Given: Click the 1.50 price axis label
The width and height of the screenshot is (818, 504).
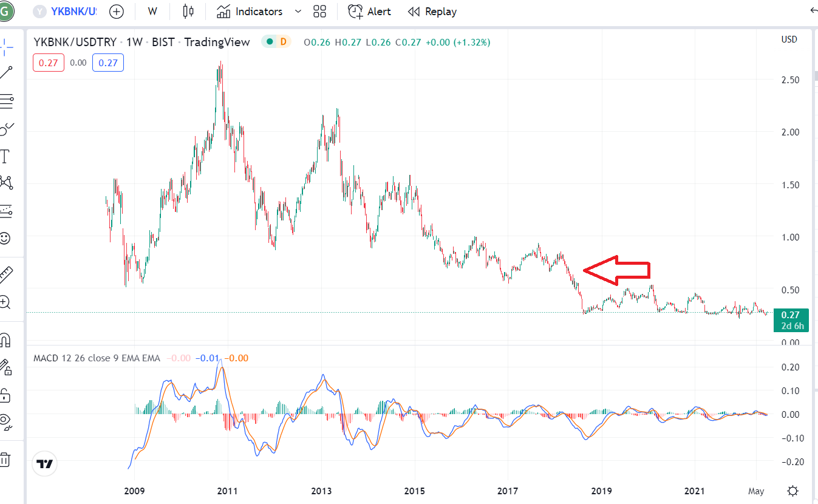Looking at the screenshot, I should click(789, 185).
